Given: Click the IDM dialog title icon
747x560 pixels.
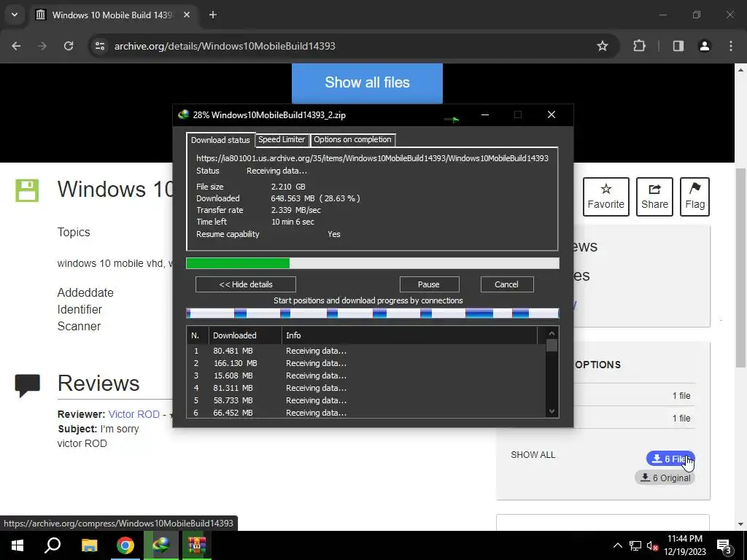Looking at the screenshot, I should (x=183, y=114).
